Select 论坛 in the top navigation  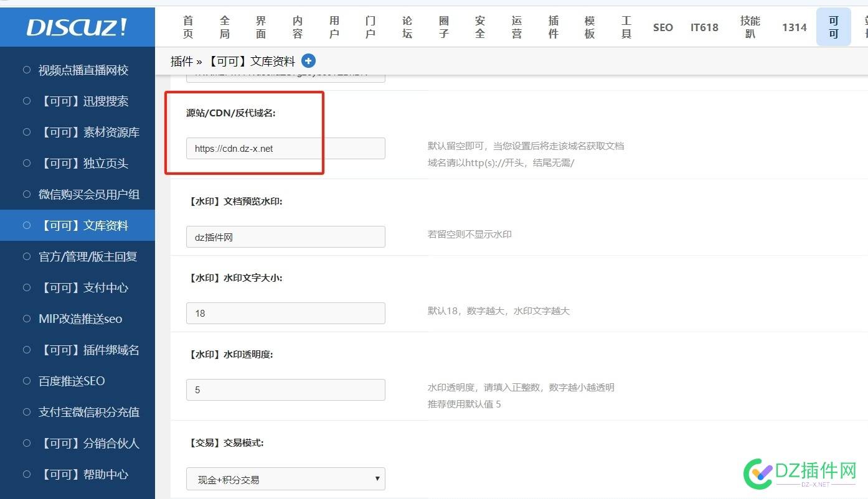click(407, 27)
